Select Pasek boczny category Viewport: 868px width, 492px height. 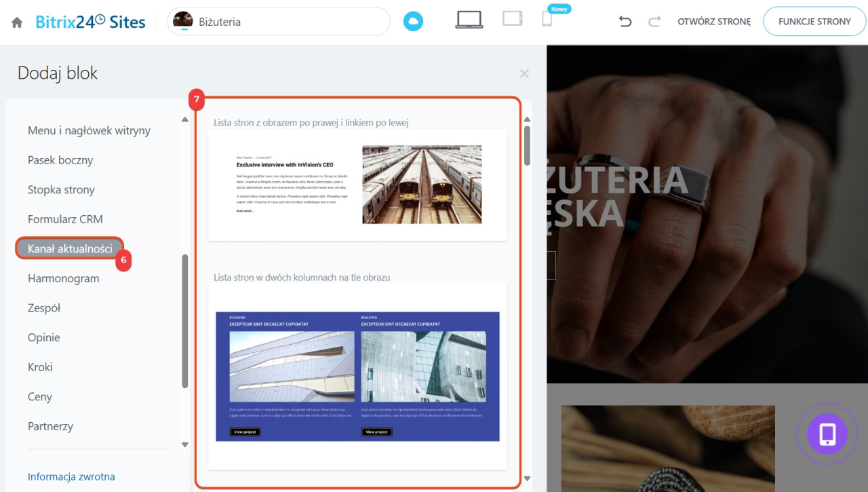[x=60, y=160]
